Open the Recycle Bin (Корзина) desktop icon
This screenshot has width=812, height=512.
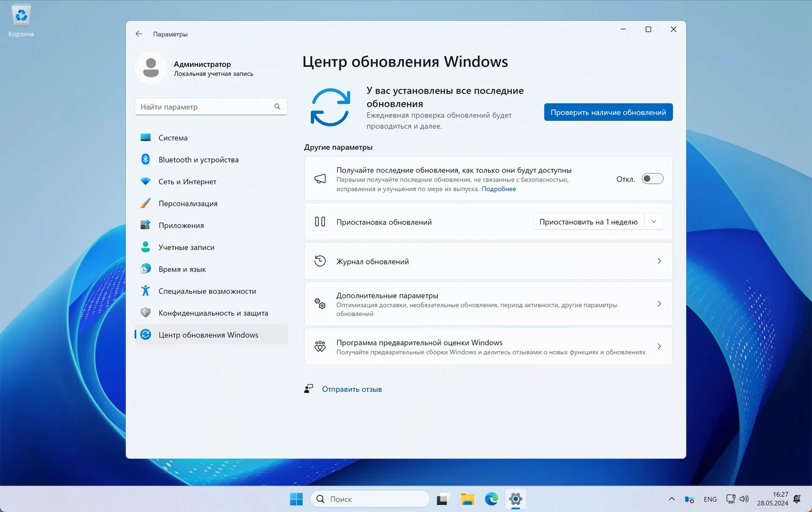click(21, 22)
